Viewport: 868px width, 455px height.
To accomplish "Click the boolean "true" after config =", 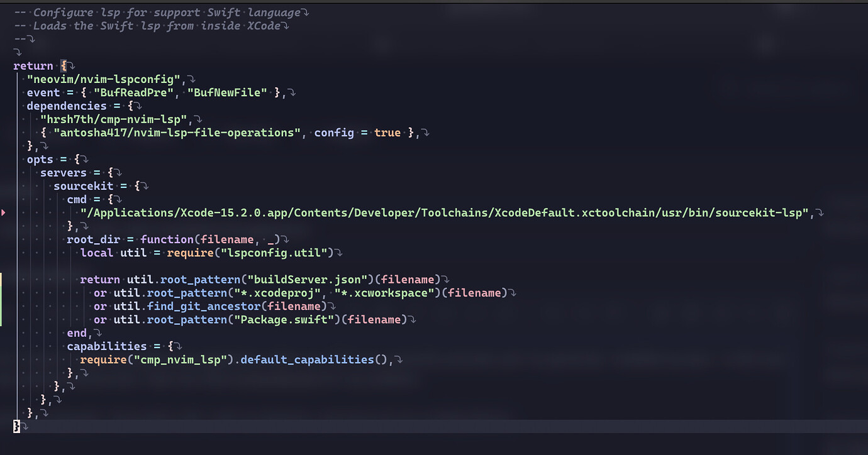I will point(387,133).
